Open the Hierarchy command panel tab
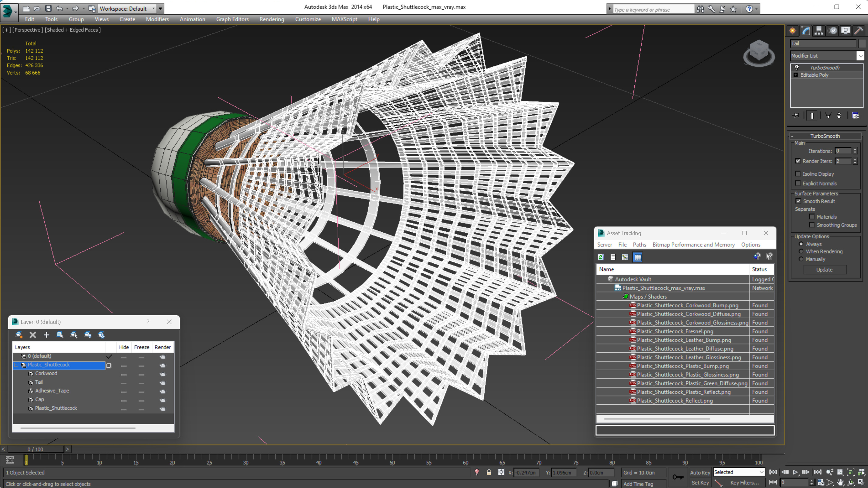The image size is (868, 488). pos(819,31)
